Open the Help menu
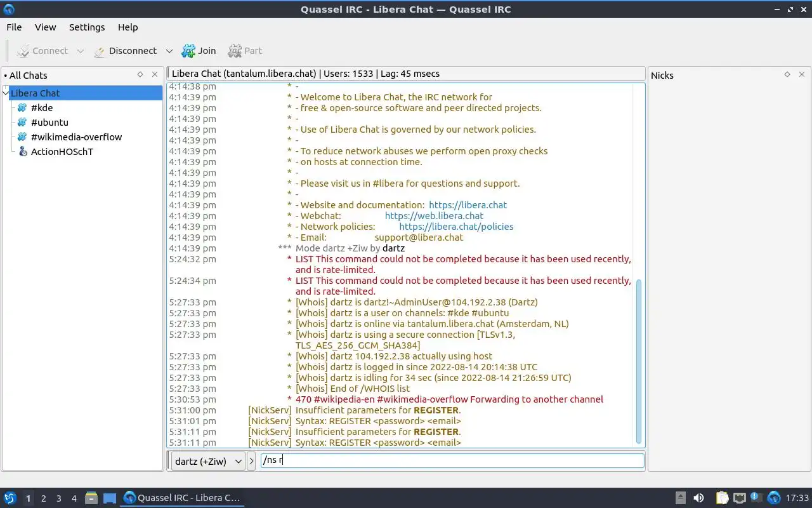Image resolution: width=812 pixels, height=508 pixels. (128, 27)
